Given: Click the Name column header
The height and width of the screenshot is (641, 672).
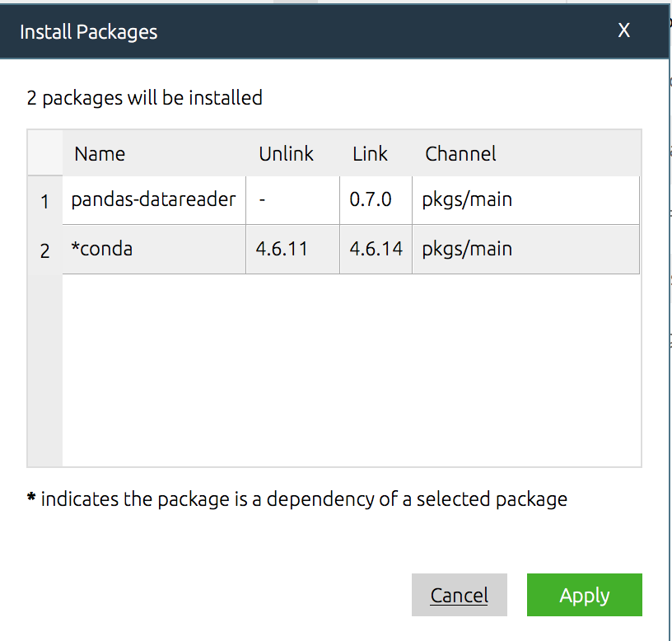Looking at the screenshot, I should coord(100,153).
